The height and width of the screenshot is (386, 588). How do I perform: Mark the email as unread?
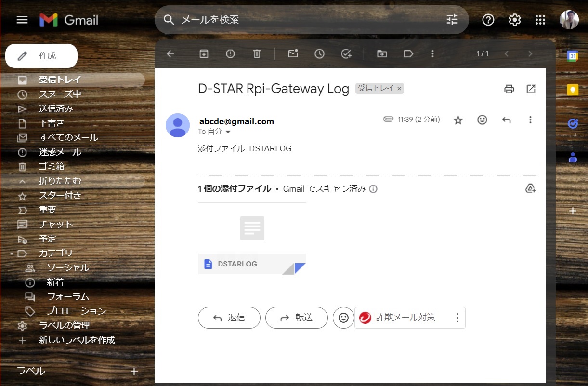[x=293, y=54]
